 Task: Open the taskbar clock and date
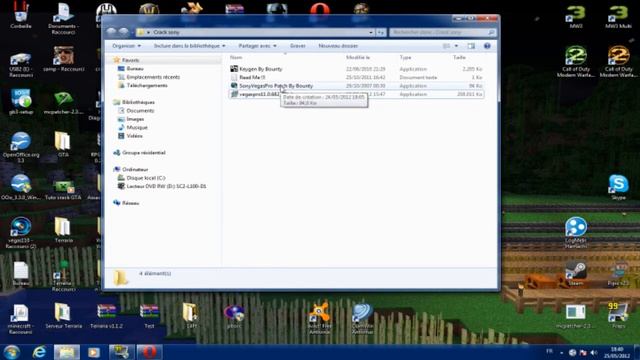coord(617,352)
